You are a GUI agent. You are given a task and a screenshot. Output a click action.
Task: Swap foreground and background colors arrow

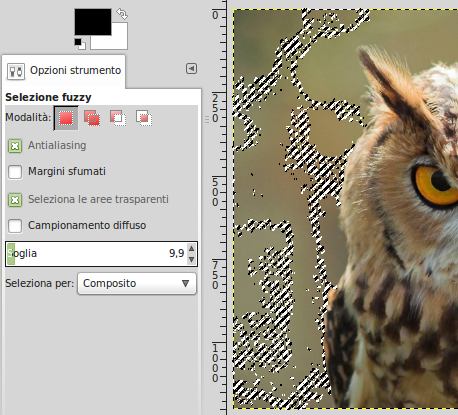pyautogui.click(x=122, y=14)
